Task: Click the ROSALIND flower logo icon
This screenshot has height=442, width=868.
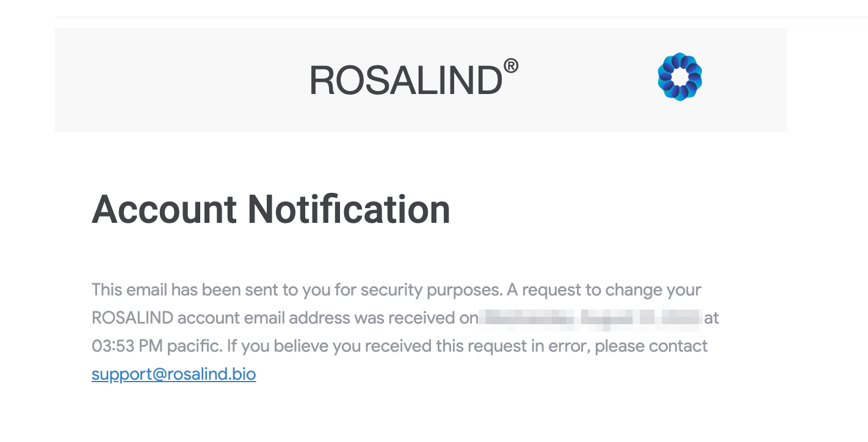Action: click(x=679, y=77)
